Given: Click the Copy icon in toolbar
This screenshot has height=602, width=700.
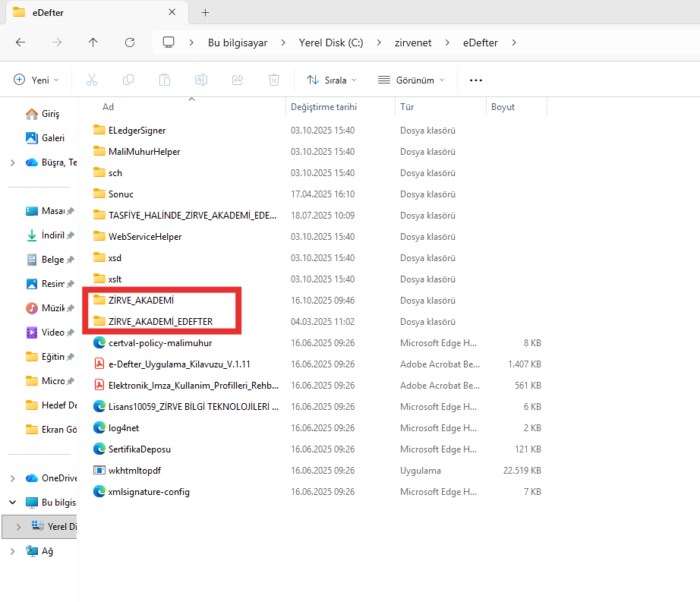Looking at the screenshot, I should 128,80.
